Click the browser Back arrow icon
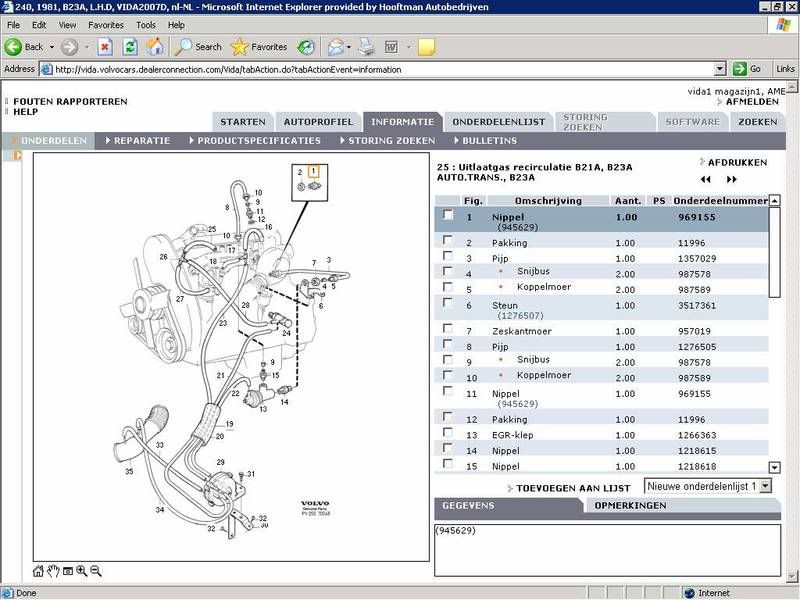800x600 pixels. click(13, 47)
